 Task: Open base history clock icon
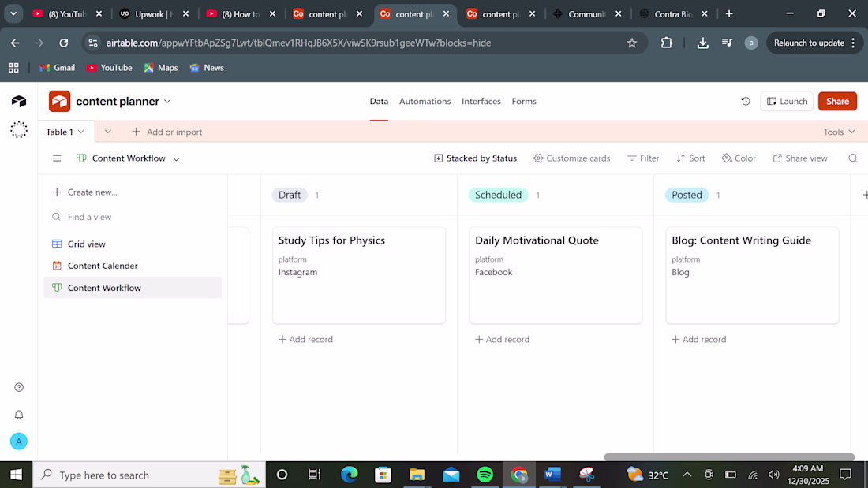pyautogui.click(x=746, y=101)
